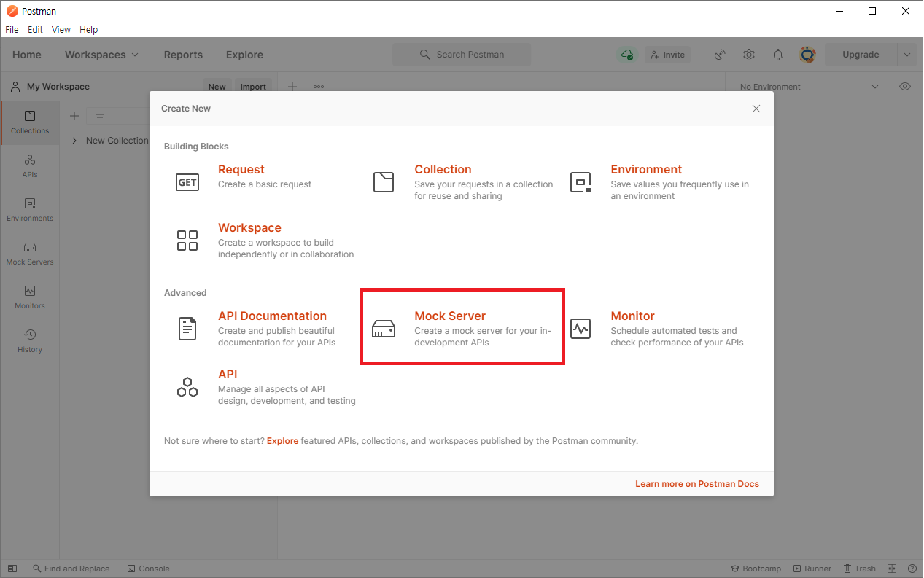The height and width of the screenshot is (578, 924).
Task: Open Learn more on Postman Docs
Action: (x=697, y=484)
